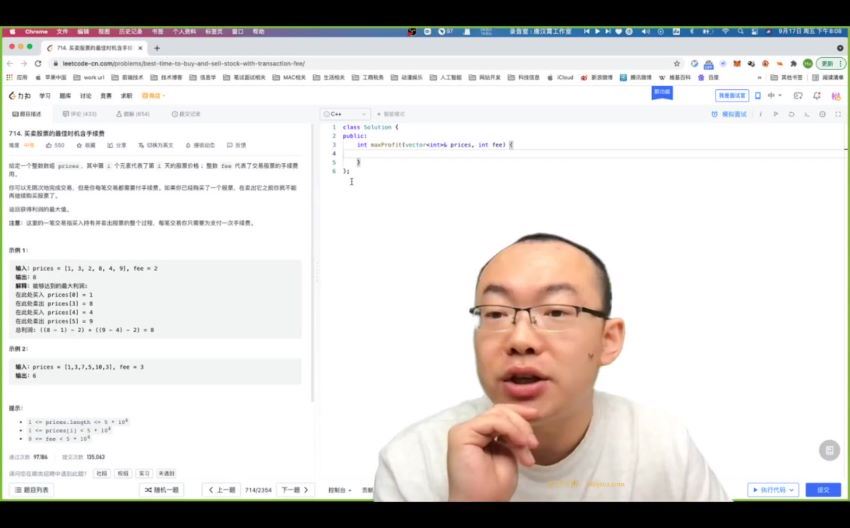850x528 pixels.
Task: Open the MAC相关 bookmark folder
Action: click(289, 78)
